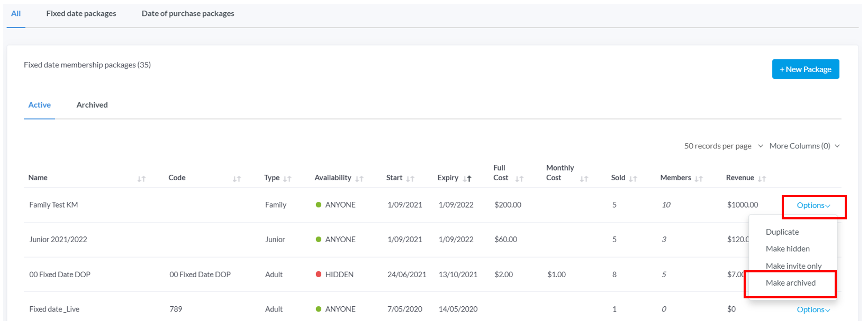Open Options dropdown for Family Test KM
The width and height of the screenshot is (868, 328).
click(x=813, y=206)
